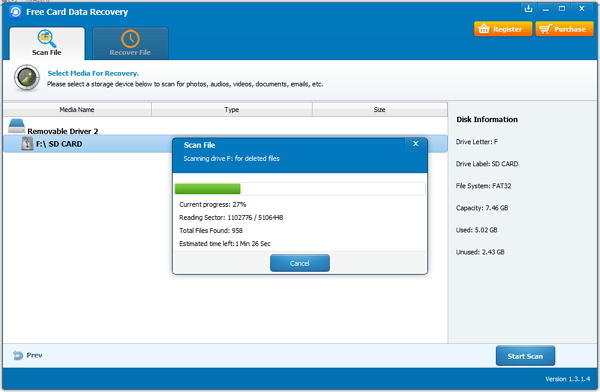Click the Type column header
Viewport: 600px width, 392px height.
(232, 109)
